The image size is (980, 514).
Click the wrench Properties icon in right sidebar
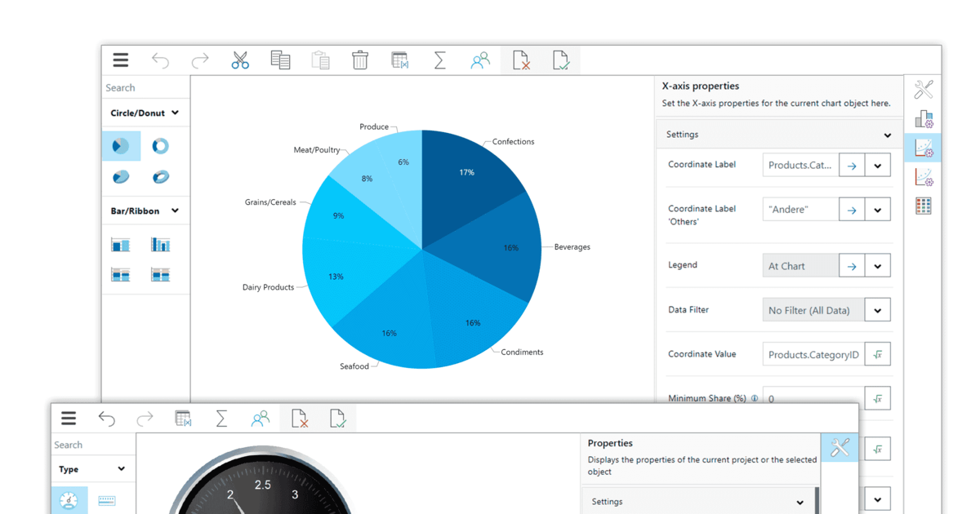(923, 89)
